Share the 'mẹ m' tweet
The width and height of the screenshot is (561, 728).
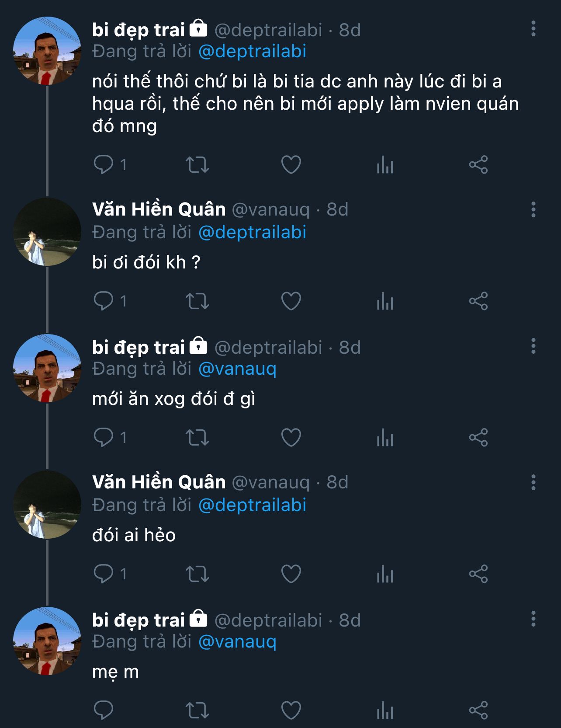478,711
